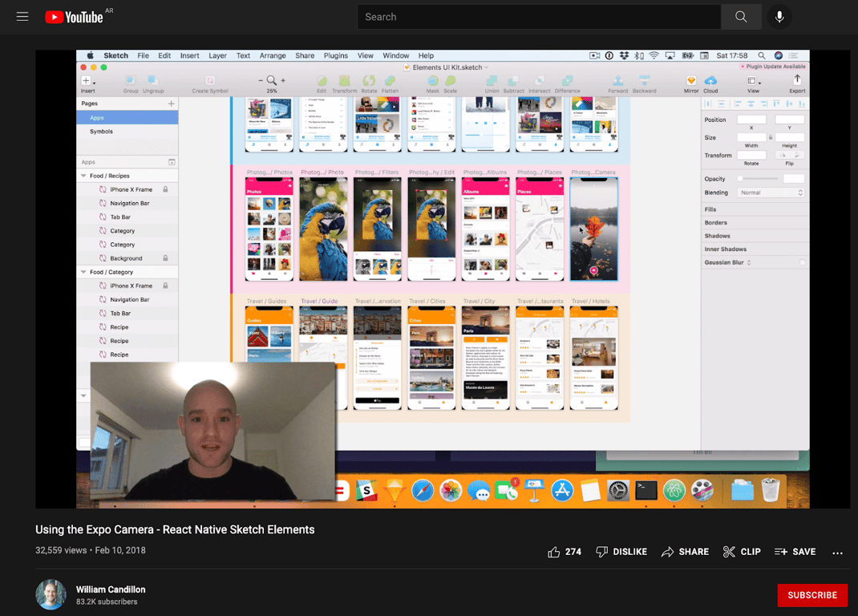Image resolution: width=858 pixels, height=616 pixels.
Task: Start voice search with microphone icon
Action: tap(779, 17)
